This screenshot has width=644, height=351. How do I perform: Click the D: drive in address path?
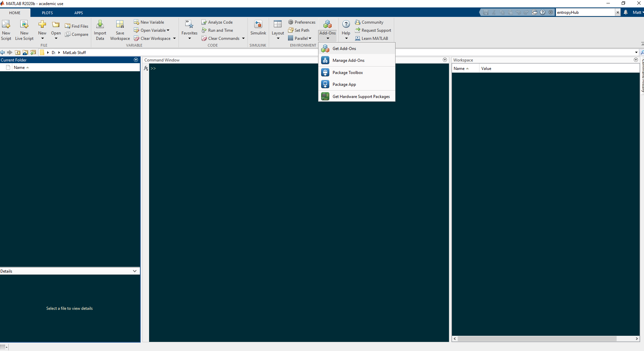[53, 53]
